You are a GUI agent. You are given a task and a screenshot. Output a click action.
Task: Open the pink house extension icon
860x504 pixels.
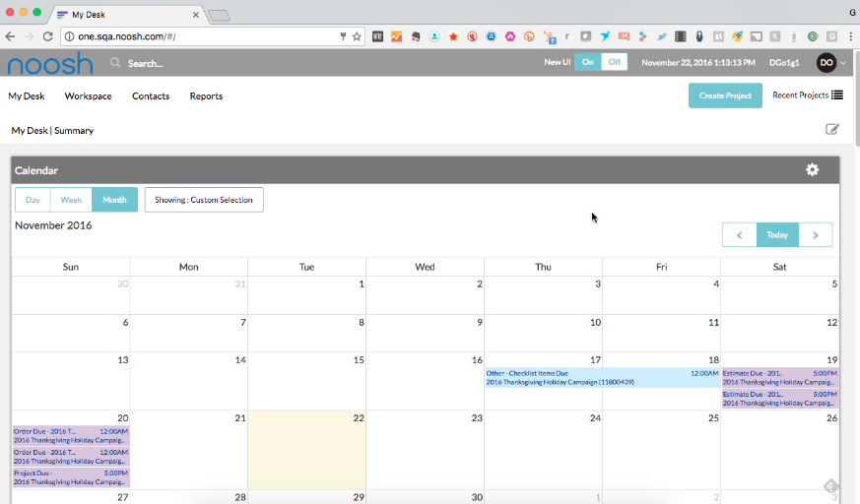click(x=510, y=36)
